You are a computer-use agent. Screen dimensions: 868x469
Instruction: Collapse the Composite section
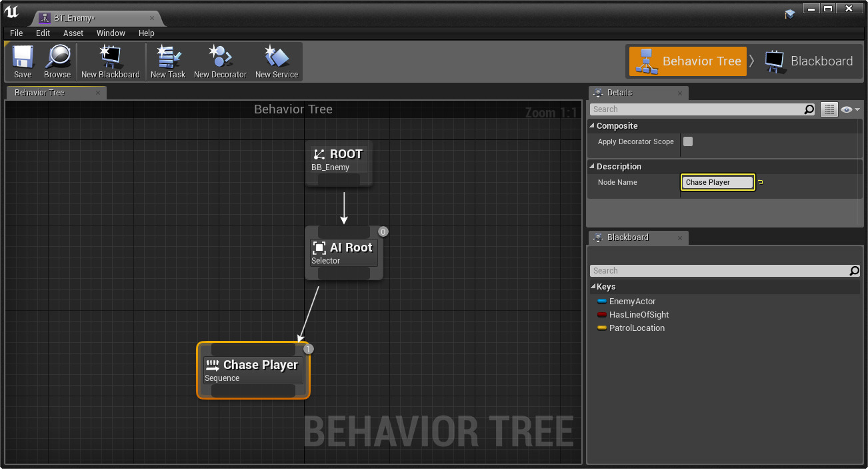click(x=592, y=126)
